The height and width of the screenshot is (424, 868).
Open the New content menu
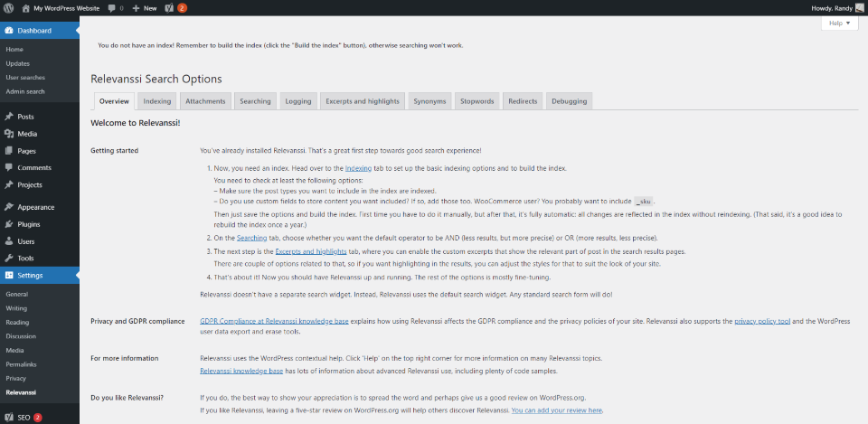(145, 8)
